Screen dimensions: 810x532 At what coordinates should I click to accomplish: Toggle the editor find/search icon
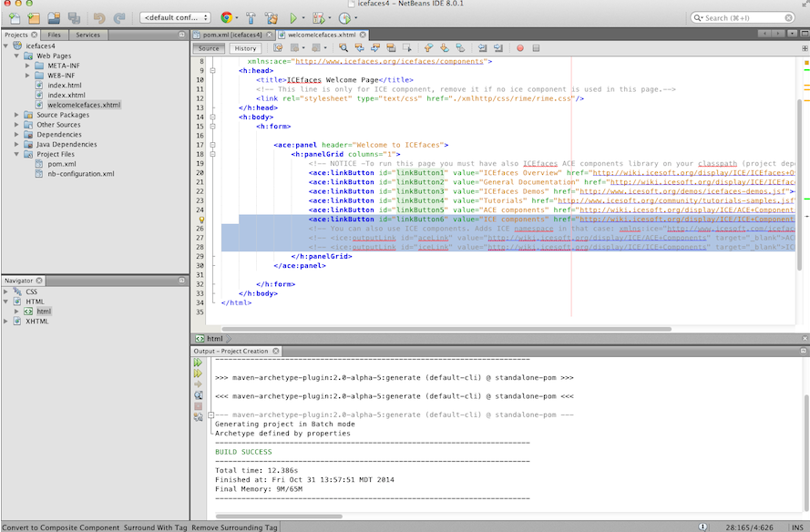click(x=344, y=48)
